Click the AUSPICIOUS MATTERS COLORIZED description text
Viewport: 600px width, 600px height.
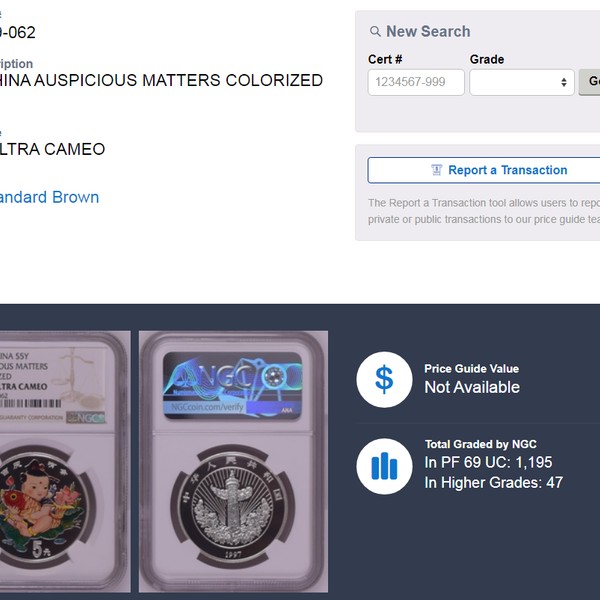[x=178, y=80]
